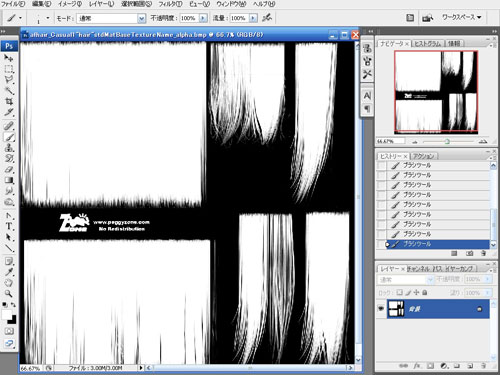This screenshot has width=500, height=375.
Task: Select the Zoom magnifier tool
Action: [x=9, y=294]
